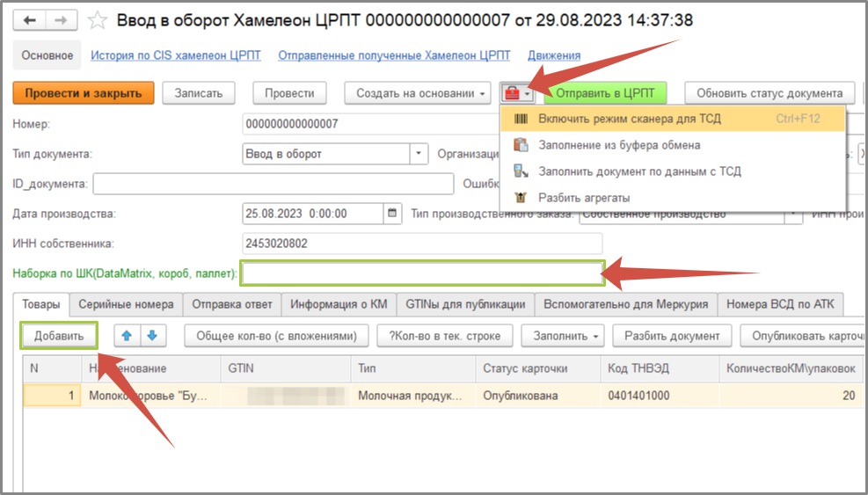This screenshot has height=495, width=868.
Task: Click Обновить статус документа button
Action: (770, 93)
